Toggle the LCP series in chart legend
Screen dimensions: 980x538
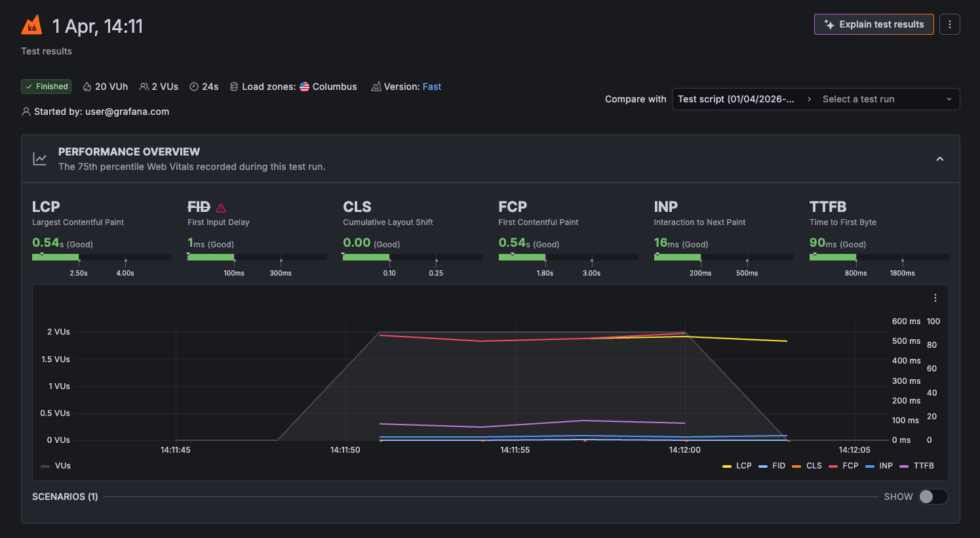[737, 466]
